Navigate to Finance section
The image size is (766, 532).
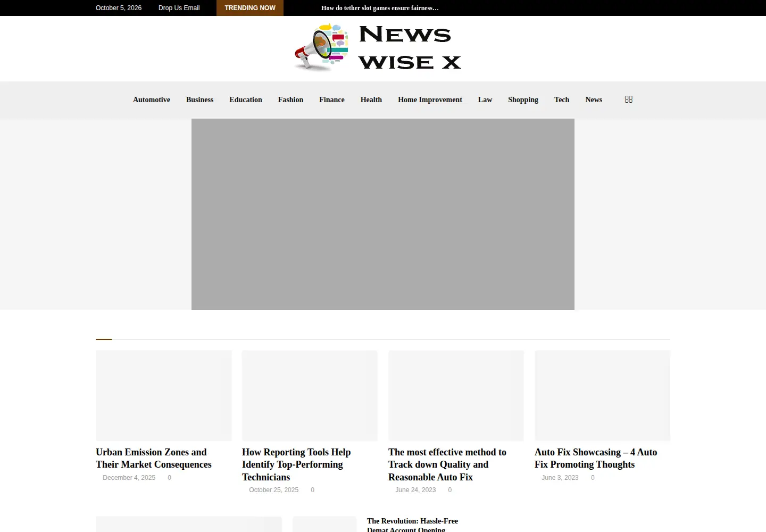(x=332, y=99)
